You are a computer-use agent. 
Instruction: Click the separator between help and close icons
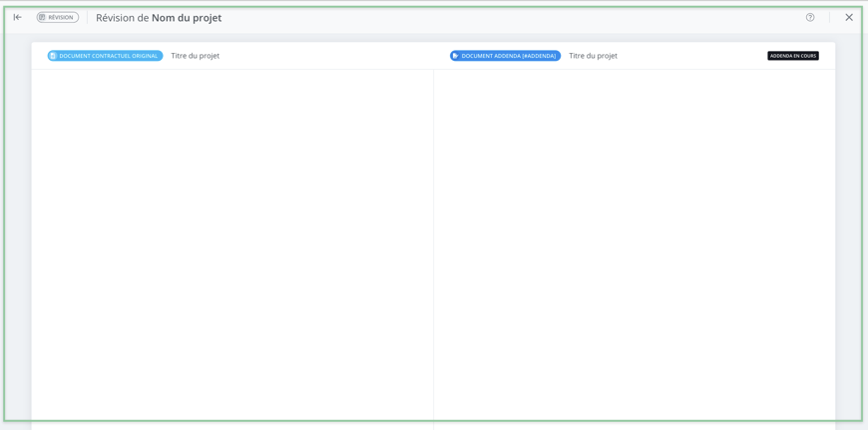tap(829, 17)
